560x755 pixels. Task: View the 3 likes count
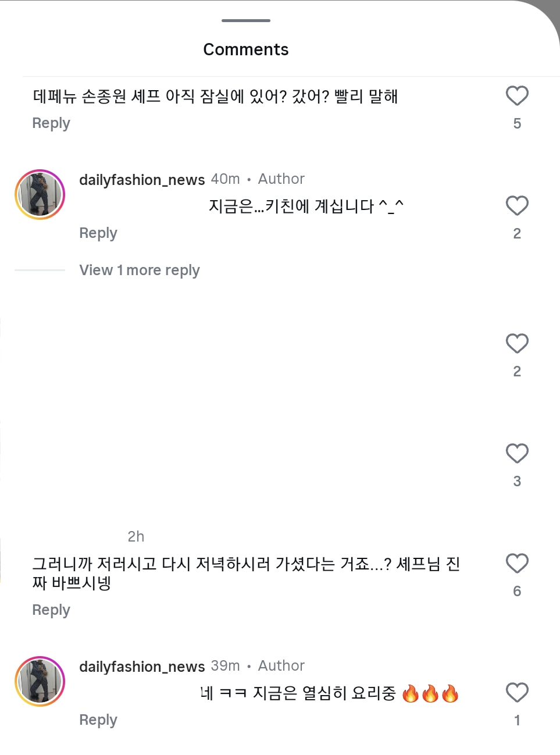tap(517, 481)
